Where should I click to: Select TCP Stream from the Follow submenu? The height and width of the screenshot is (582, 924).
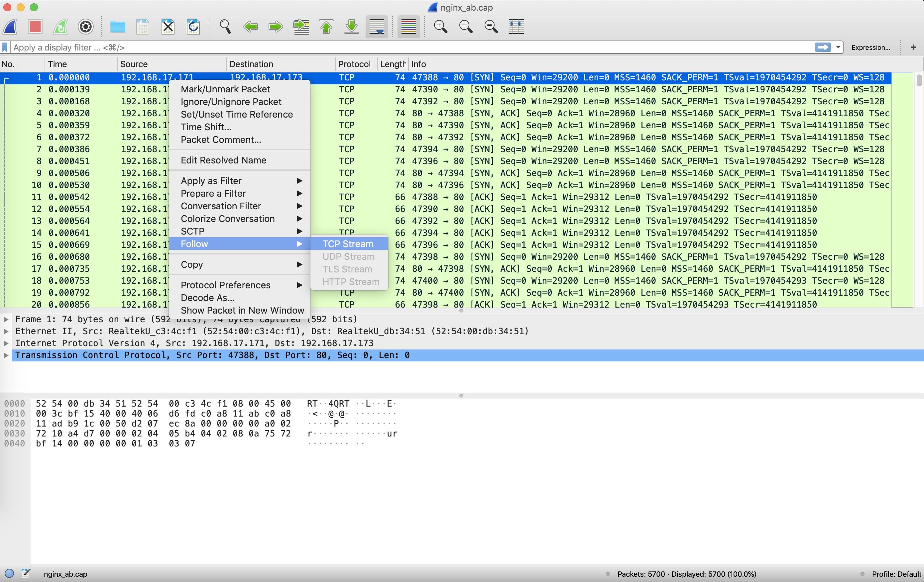[347, 243]
